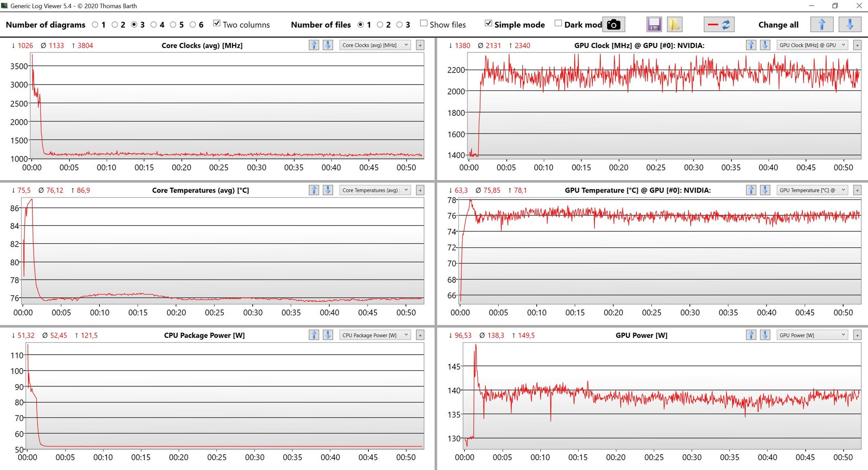
Task: Set number of diagrams to 6
Action: (193, 24)
